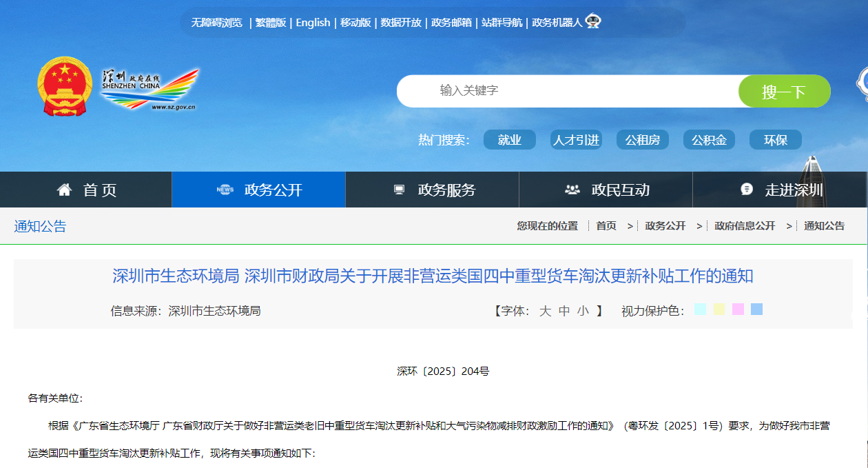Select small font size 小
868x468 pixels.
point(583,311)
